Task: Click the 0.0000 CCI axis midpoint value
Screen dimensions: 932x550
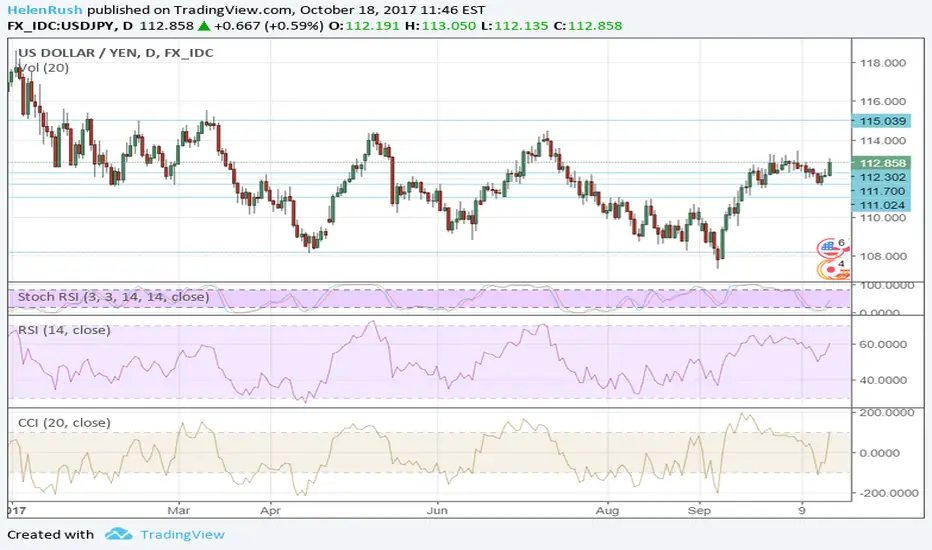Action: pos(880,453)
